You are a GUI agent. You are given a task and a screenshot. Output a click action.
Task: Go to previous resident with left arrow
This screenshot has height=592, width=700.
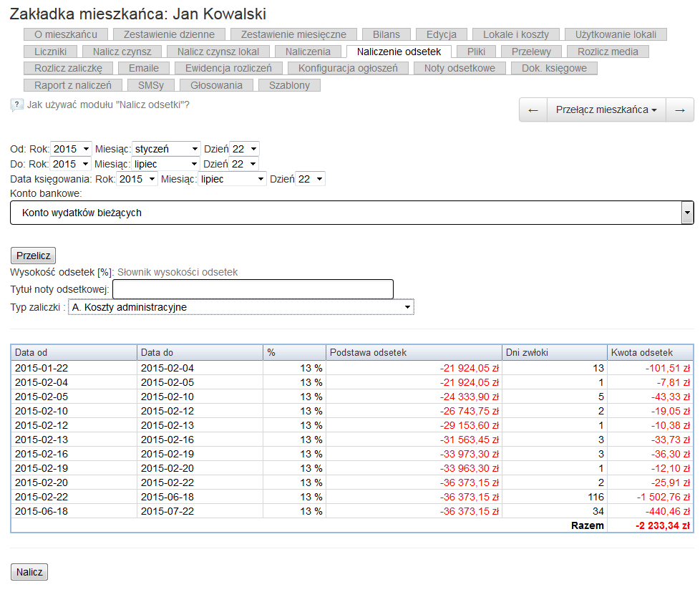tap(533, 110)
